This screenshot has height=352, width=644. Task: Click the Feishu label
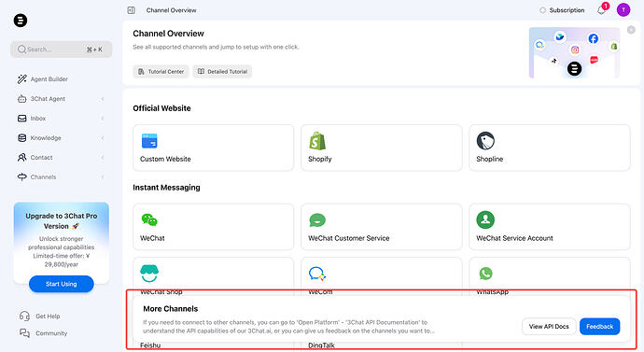(150, 345)
